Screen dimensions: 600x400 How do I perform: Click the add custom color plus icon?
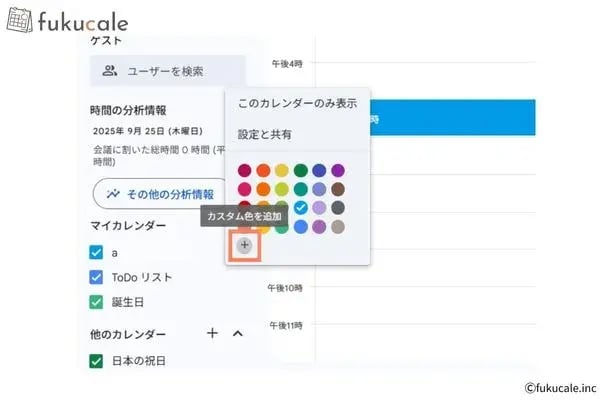point(245,245)
